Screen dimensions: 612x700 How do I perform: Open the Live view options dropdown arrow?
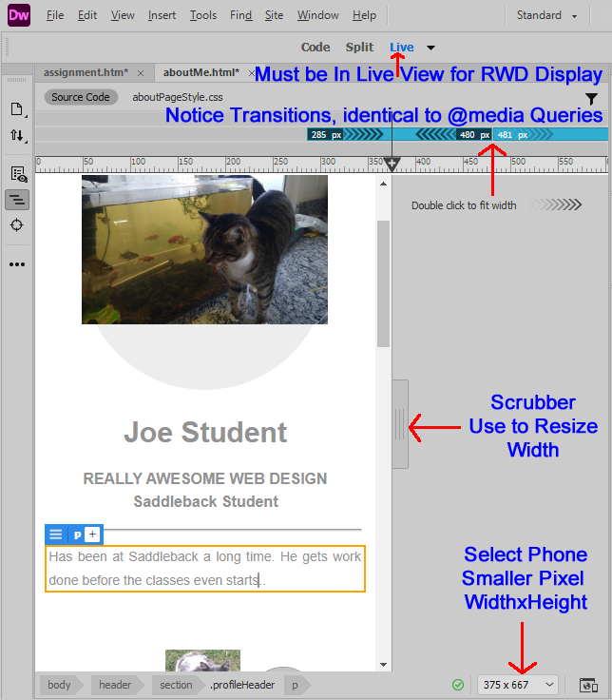[430, 48]
